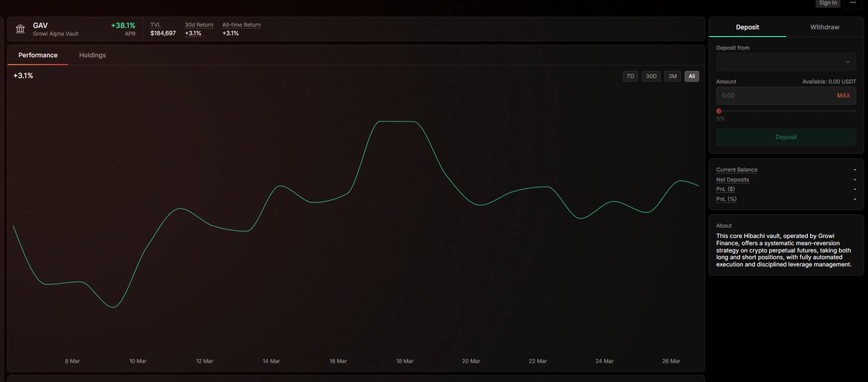Viewport: 868px width, 382px height.
Task: Click the +3.1% chart return figure
Action: pos(23,75)
